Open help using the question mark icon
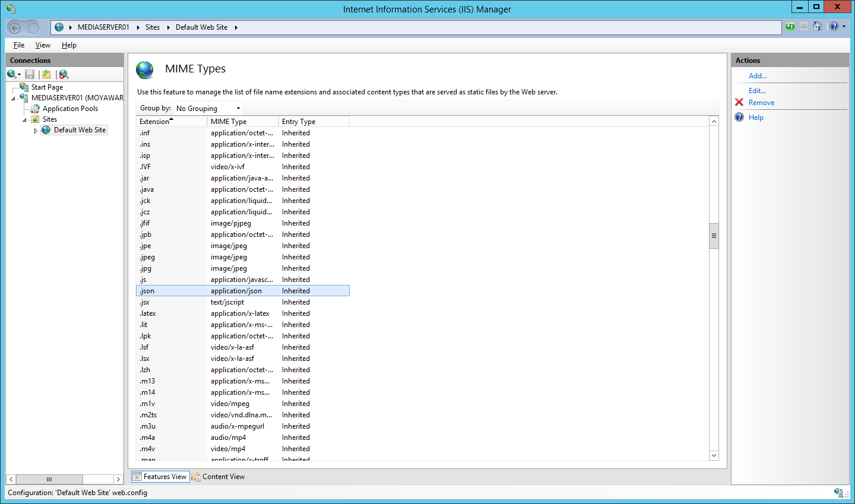This screenshot has width=855, height=504. click(833, 27)
